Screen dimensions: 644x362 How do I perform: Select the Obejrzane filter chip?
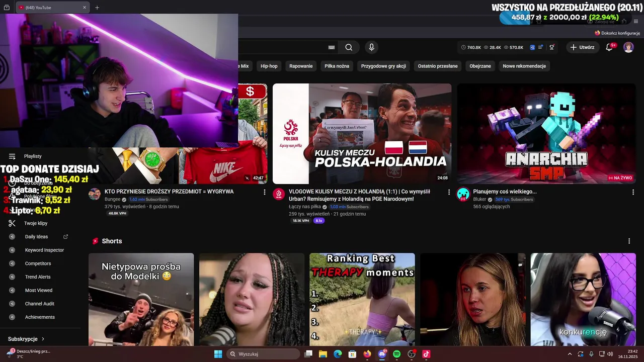(x=480, y=66)
